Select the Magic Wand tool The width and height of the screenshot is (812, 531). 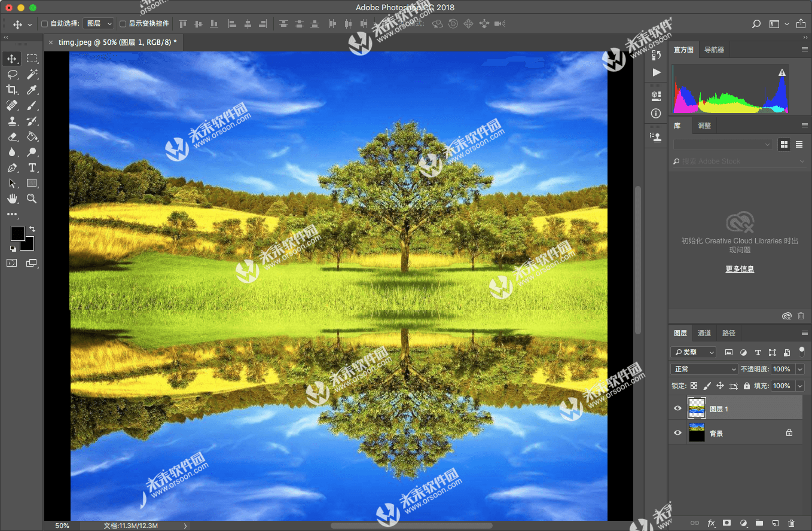click(x=32, y=74)
